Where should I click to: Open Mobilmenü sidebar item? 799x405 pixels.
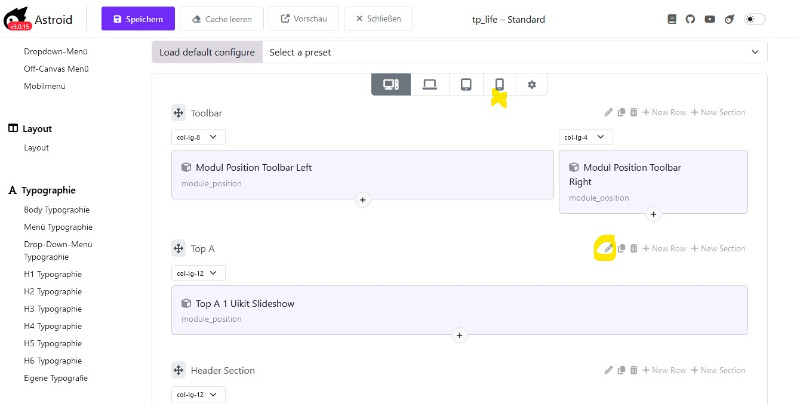[x=44, y=86]
